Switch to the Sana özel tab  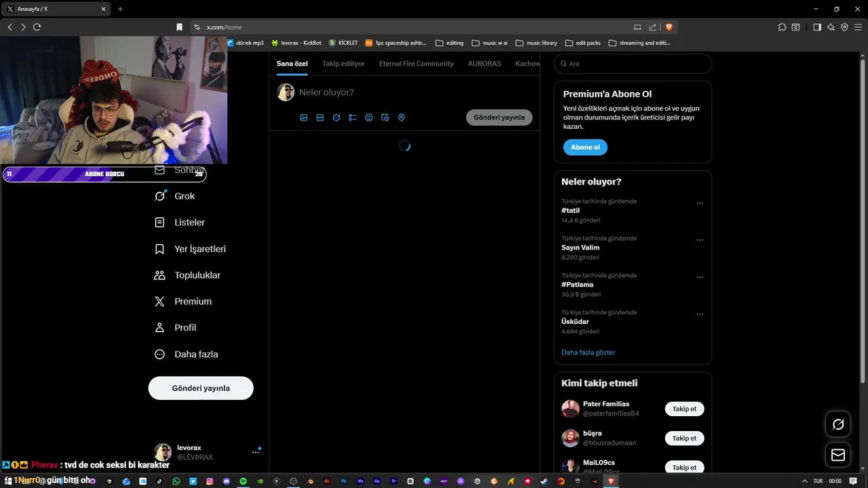point(292,64)
